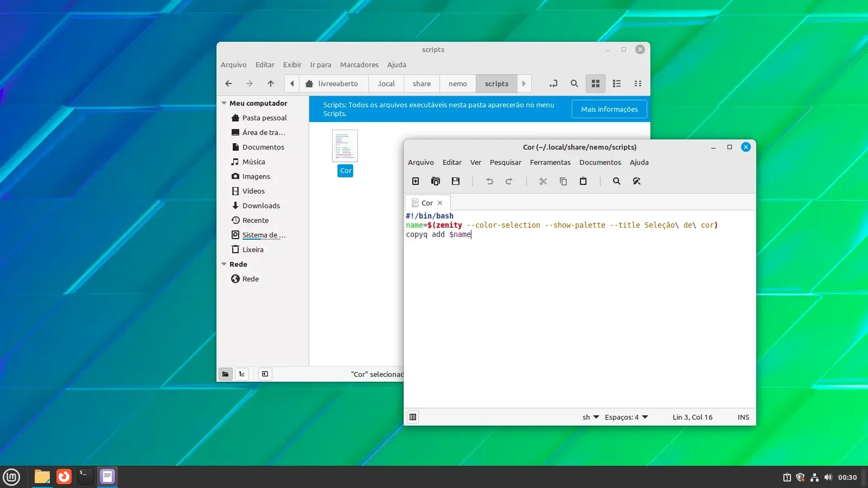Cut selected text with scissors icon
868x488 pixels.
click(543, 181)
